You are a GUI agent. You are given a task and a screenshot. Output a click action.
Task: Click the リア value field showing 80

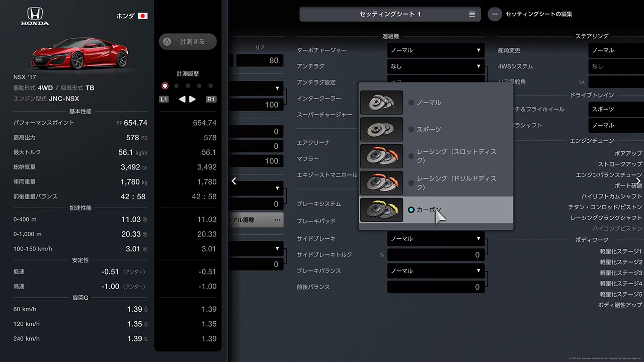(x=260, y=60)
